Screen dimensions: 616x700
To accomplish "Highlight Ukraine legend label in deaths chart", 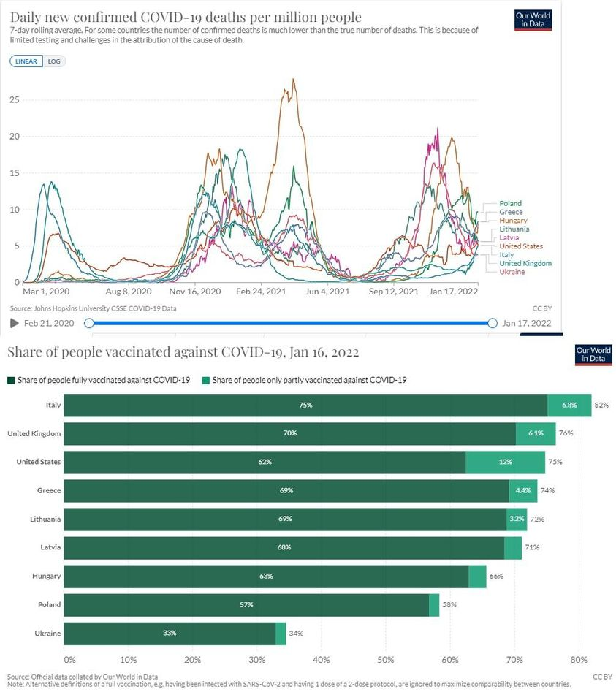I will click(x=512, y=272).
